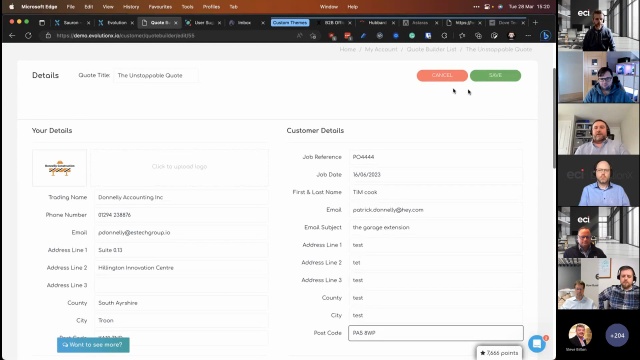Click the customer Address Line 1 field
The height and width of the screenshot is (360, 640).
436,245
